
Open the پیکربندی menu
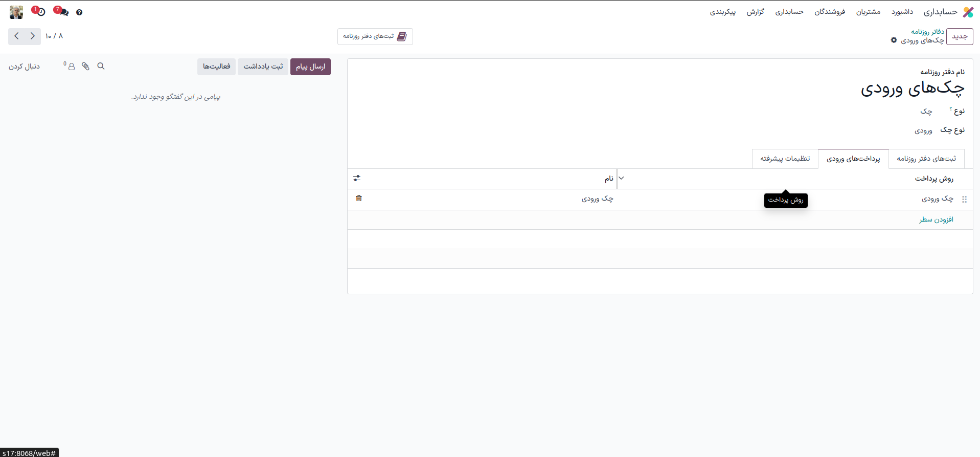tap(722, 12)
